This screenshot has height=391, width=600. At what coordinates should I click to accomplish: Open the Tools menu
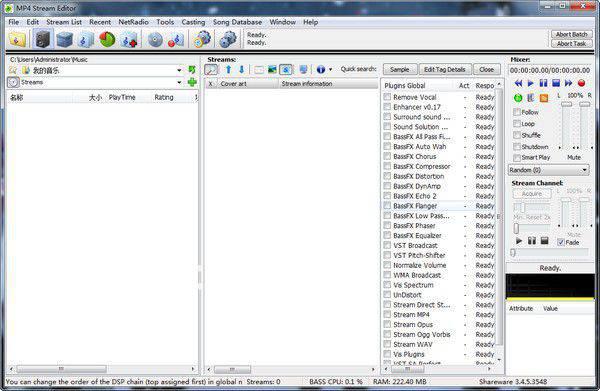click(165, 22)
